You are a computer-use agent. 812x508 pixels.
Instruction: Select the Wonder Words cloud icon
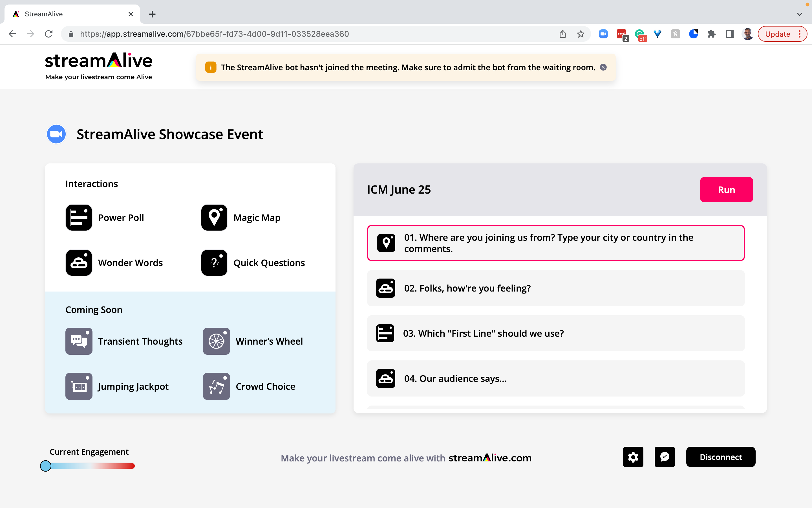79,263
